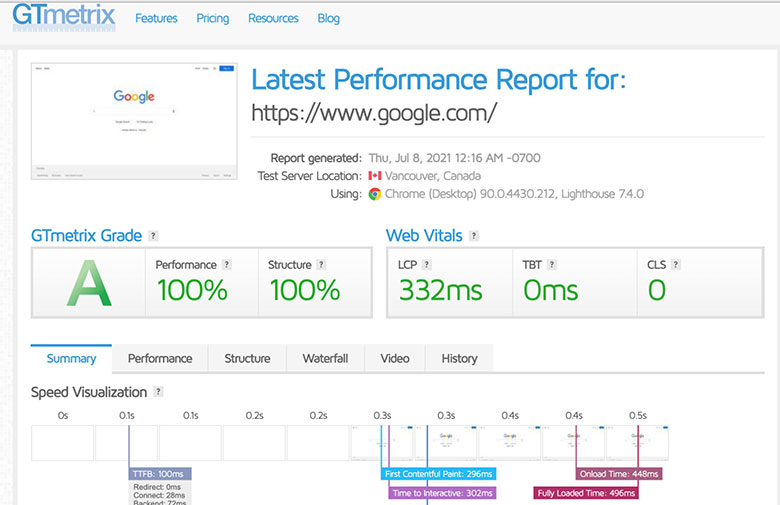Viewport: 780px width, 505px height.
Task: View the History tab
Action: point(459,358)
